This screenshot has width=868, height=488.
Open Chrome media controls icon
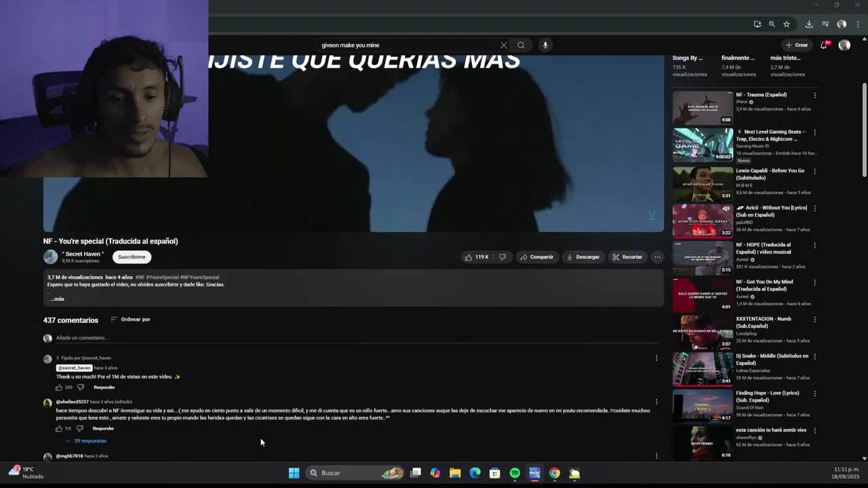825,24
